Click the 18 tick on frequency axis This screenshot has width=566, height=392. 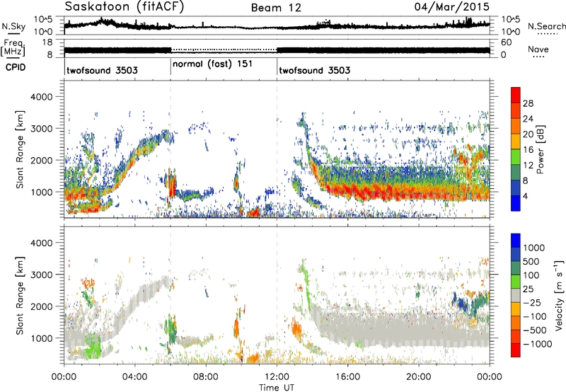coord(47,42)
